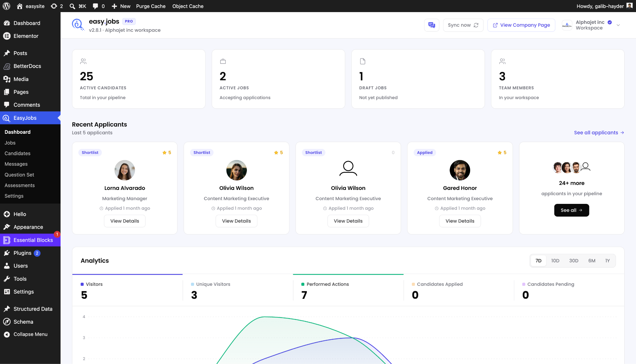Click Gared Honor's profile photo

pos(460,170)
